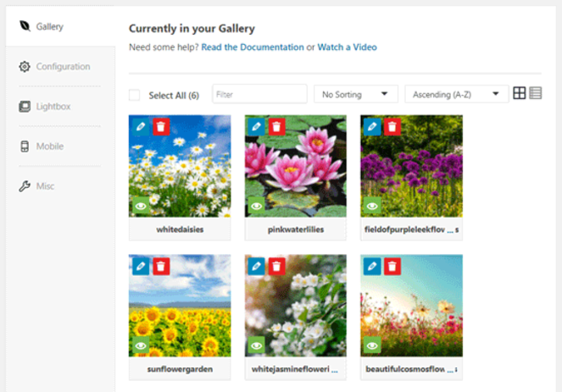Check the Select All checkbox
Viewport: 562px width, 392px height.
click(x=135, y=95)
